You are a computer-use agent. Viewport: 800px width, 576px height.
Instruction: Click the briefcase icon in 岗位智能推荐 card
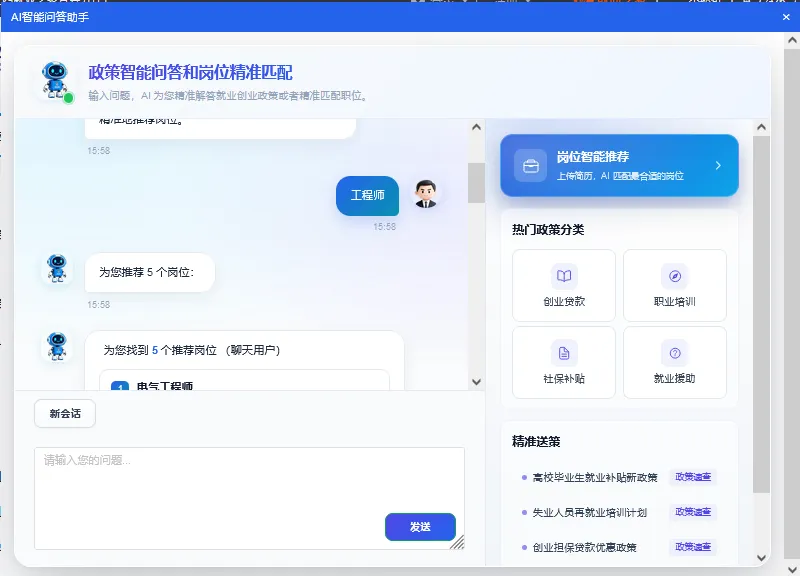point(531,165)
